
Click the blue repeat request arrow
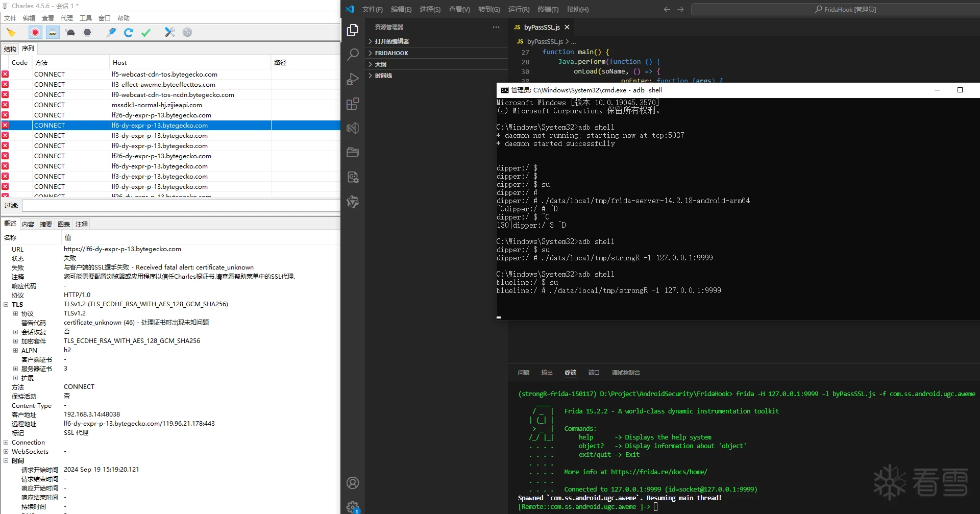[x=128, y=33]
